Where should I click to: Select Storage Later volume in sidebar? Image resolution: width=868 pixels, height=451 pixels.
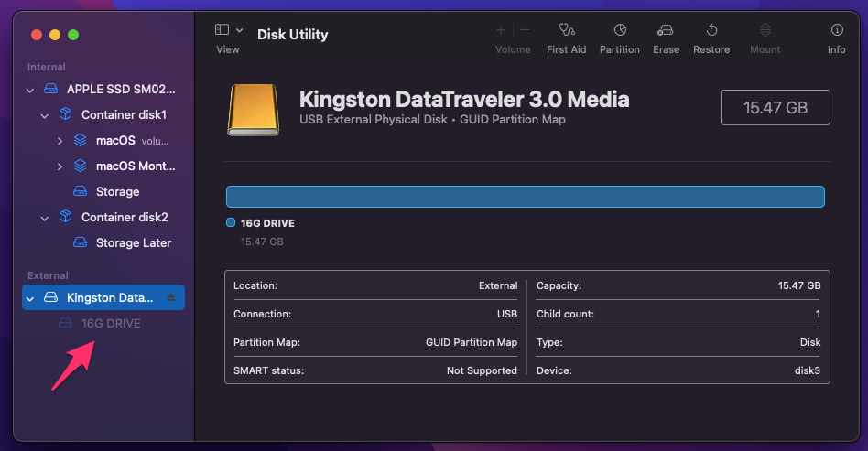[134, 243]
